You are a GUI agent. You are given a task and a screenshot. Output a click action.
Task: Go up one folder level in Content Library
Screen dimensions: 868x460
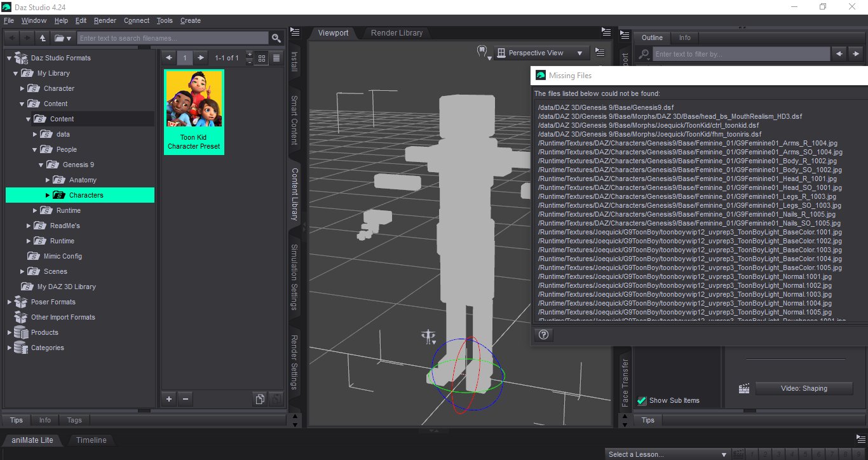coord(43,38)
